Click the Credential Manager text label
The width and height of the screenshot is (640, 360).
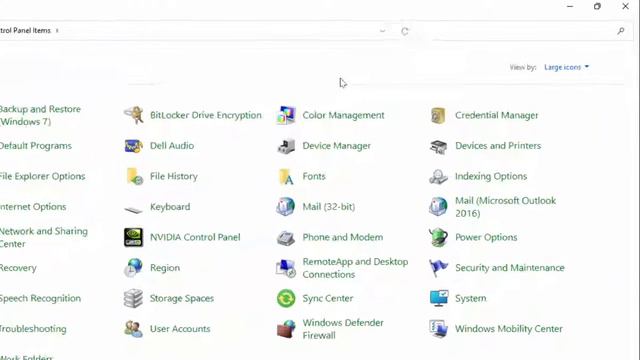tap(497, 115)
